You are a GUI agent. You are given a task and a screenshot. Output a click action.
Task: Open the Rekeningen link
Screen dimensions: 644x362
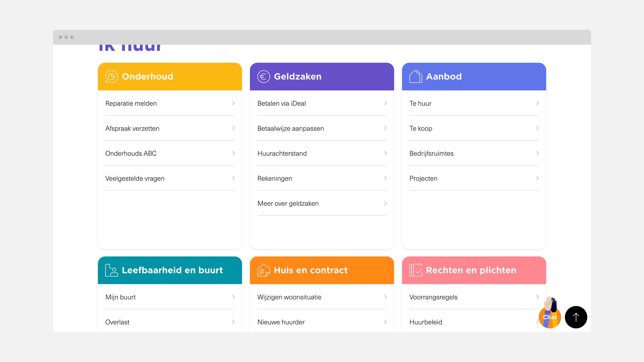(x=322, y=178)
